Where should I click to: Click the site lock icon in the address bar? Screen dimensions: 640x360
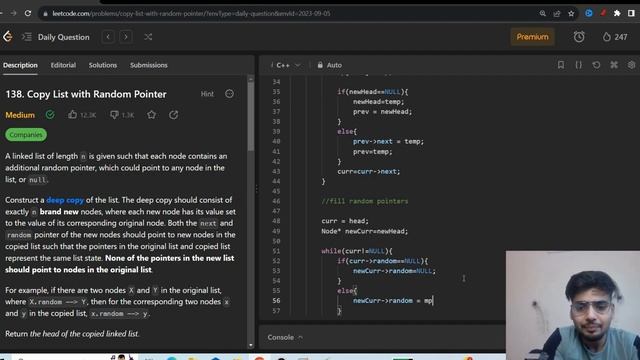(45, 13)
